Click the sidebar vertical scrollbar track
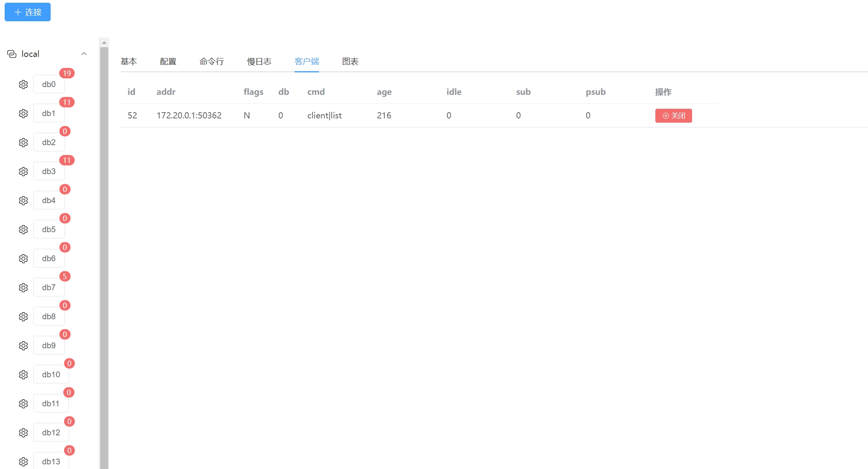 104,252
